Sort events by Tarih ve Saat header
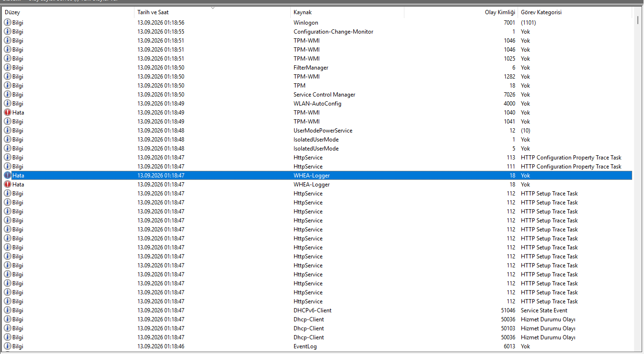644x354 pixels. (x=213, y=12)
